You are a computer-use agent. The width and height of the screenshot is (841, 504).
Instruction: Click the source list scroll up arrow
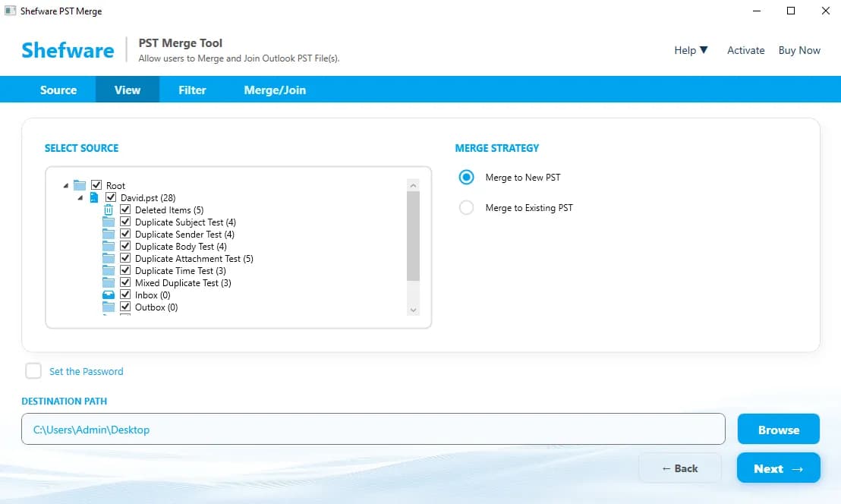(413, 185)
